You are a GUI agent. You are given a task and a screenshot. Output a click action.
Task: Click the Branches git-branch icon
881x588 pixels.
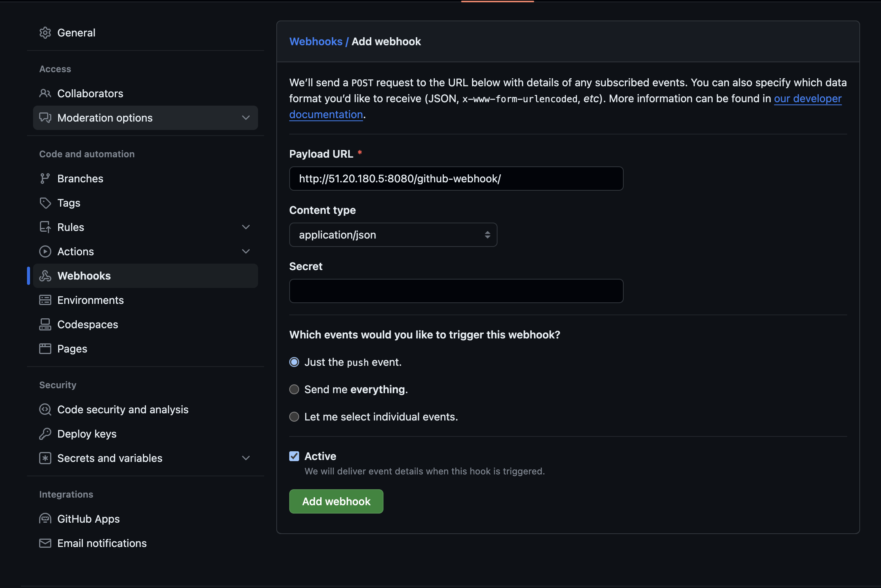pos(45,179)
